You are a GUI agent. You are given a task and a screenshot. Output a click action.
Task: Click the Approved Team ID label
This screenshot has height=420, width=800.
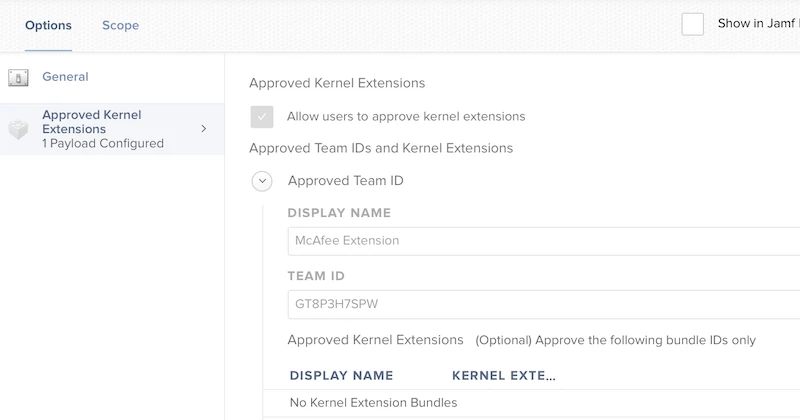[x=345, y=181]
